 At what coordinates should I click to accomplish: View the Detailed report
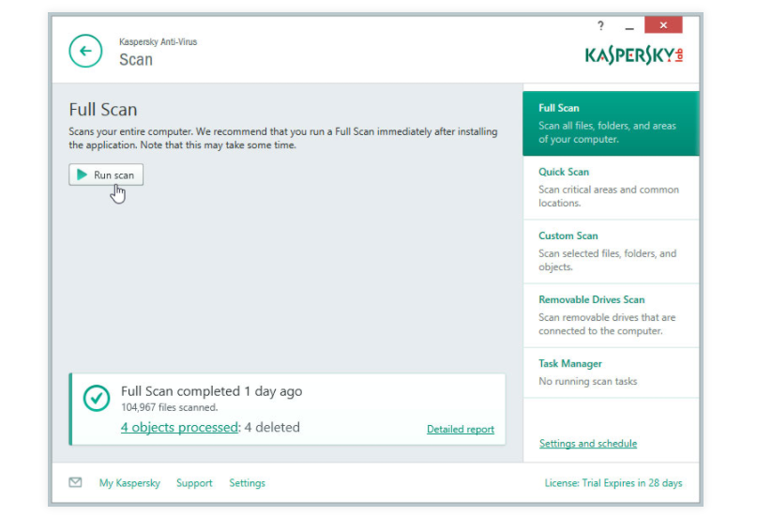point(461,429)
